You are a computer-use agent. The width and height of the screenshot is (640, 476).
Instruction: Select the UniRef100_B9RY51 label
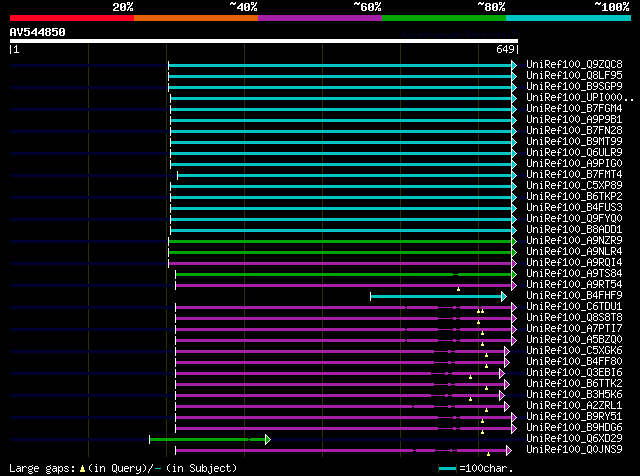click(574, 417)
